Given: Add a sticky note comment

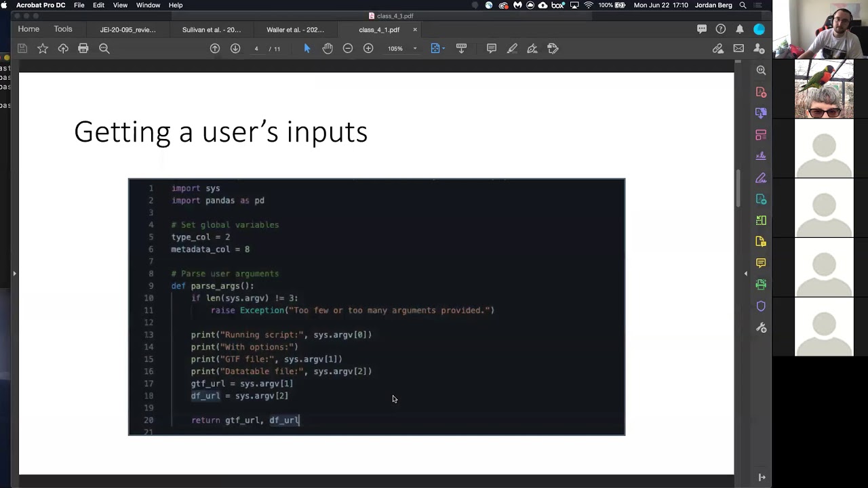Looking at the screenshot, I should [492, 48].
